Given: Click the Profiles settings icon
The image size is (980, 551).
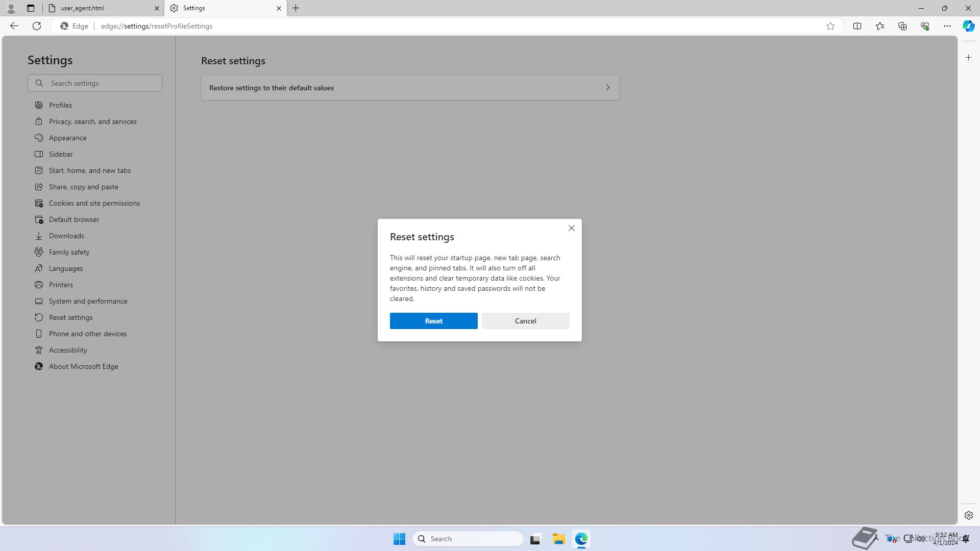Looking at the screenshot, I should 38,105.
